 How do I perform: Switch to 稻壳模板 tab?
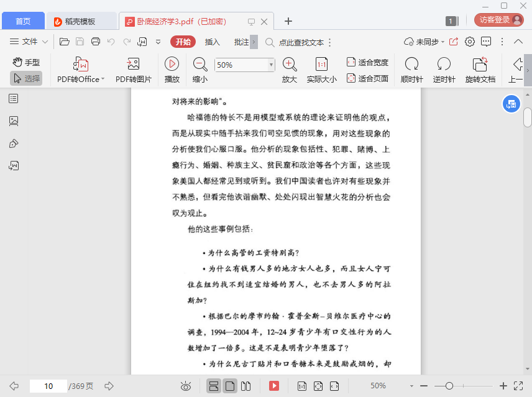81,21
